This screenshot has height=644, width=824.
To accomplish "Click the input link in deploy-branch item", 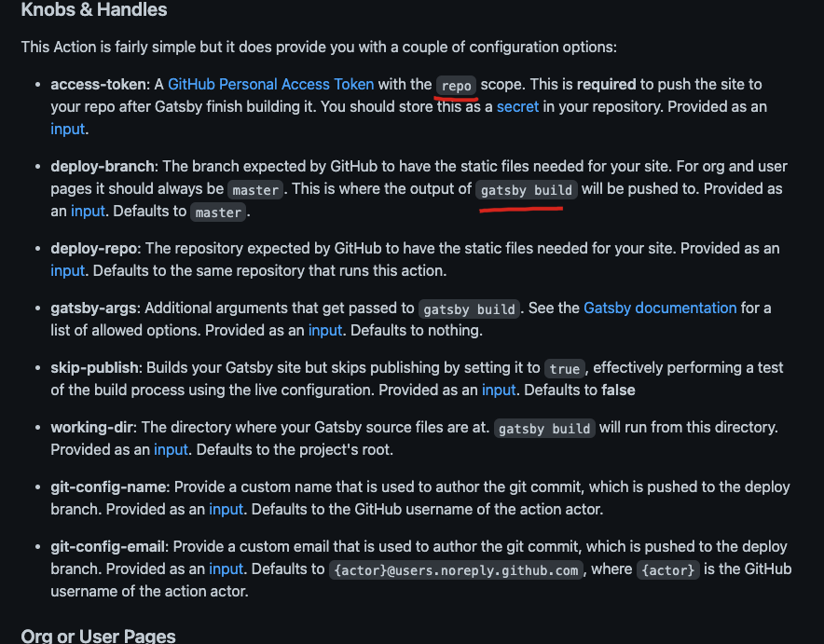I will pos(88,212).
